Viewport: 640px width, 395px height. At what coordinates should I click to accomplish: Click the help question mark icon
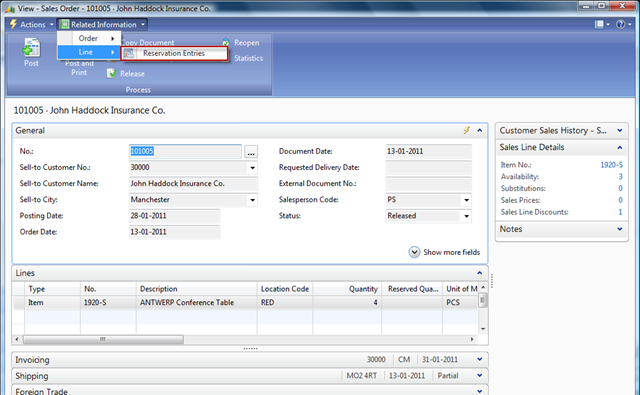[620, 24]
